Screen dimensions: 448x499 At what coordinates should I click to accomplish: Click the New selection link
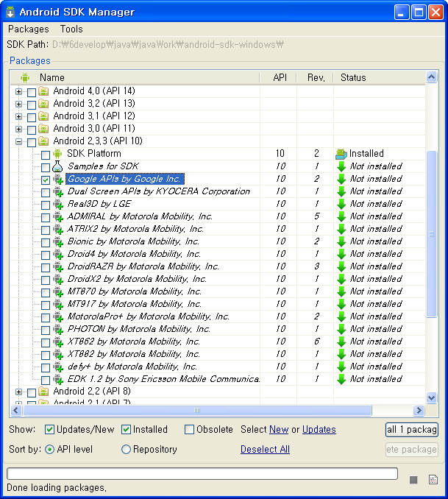coord(279,430)
